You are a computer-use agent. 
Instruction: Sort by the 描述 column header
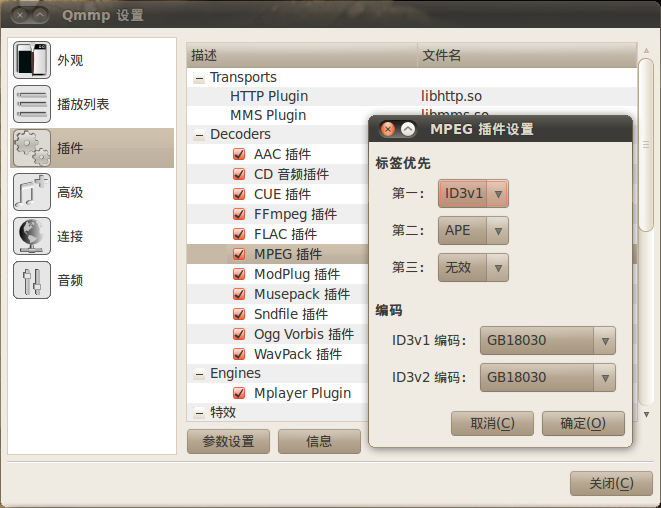point(302,55)
